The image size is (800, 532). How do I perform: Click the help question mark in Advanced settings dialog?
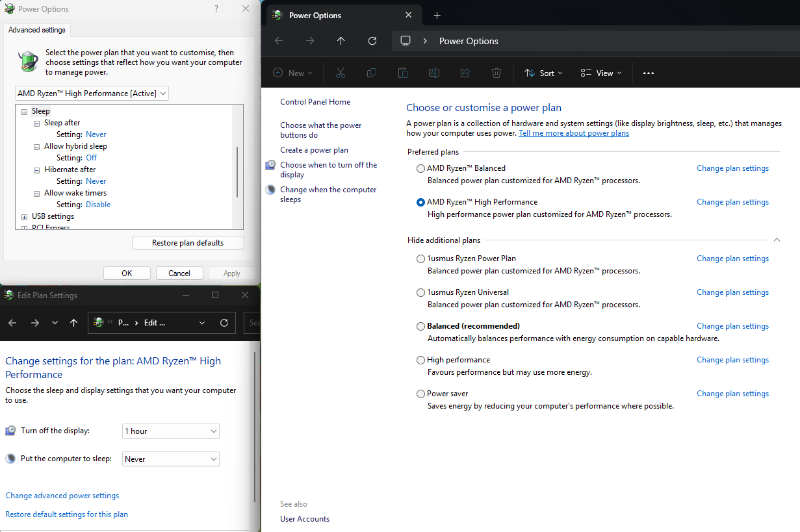click(216, 8)
